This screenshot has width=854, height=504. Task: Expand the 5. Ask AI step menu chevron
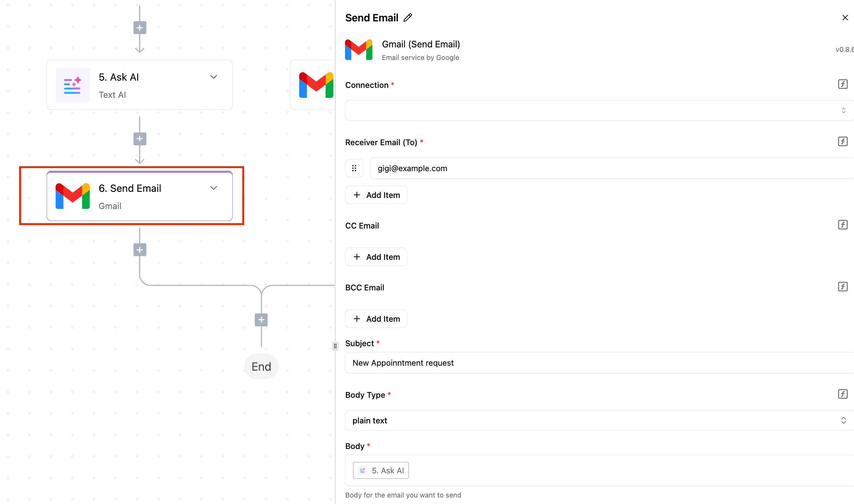[214, 77]
